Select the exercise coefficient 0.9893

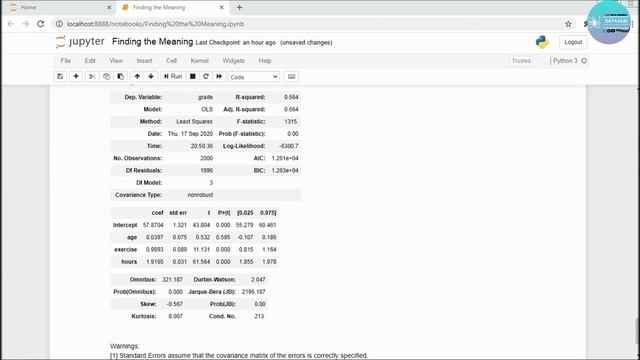pos(154,249)
